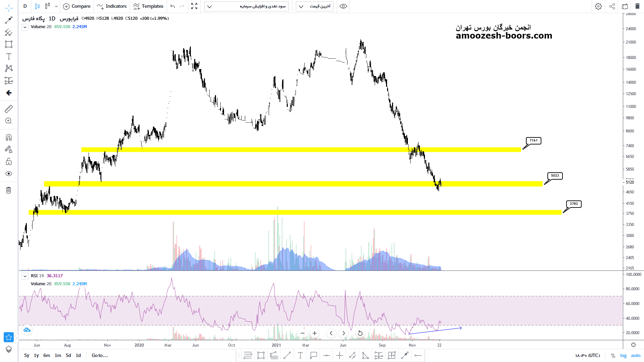This screenshot has width=644, height=362.
Task: Select the trend line drawing tool
Action: pyautogui.click(x=9, y=20)
